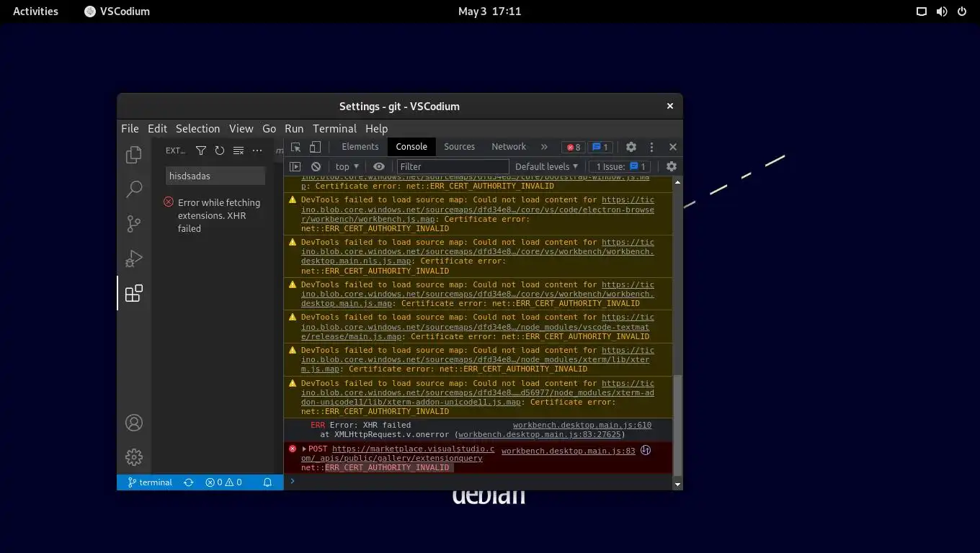Open workbench.desktop.main.js:610 source link
Screen dimensions: 980x553
coord(582,426)
